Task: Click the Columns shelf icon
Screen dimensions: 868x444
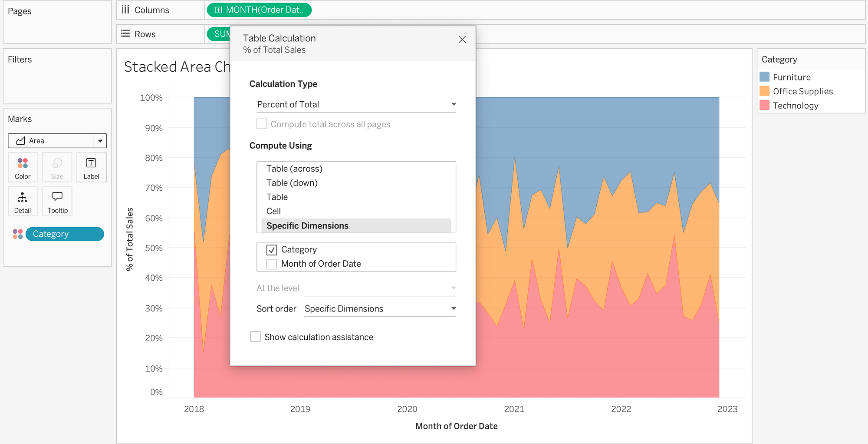Action: coord(125,10)
